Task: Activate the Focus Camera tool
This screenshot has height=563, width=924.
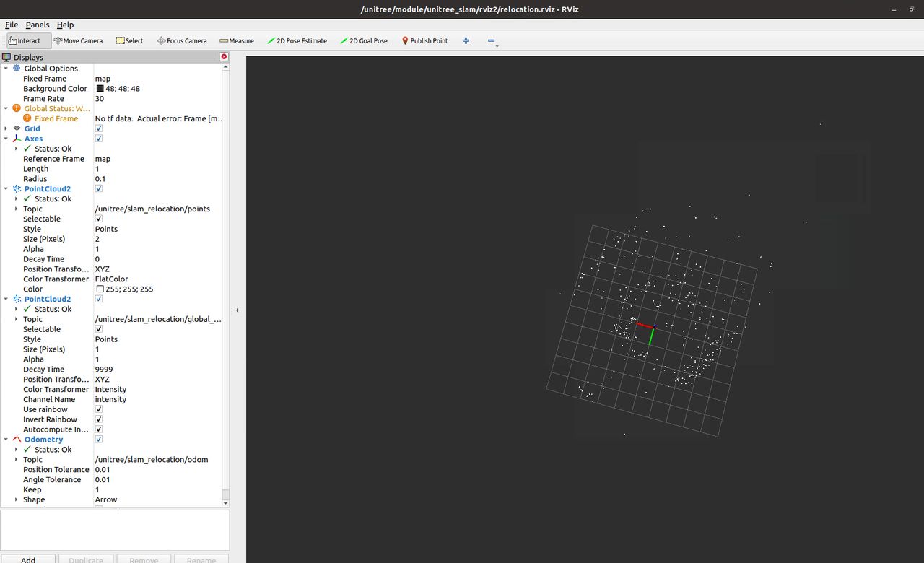Action: tap(182, 41)
